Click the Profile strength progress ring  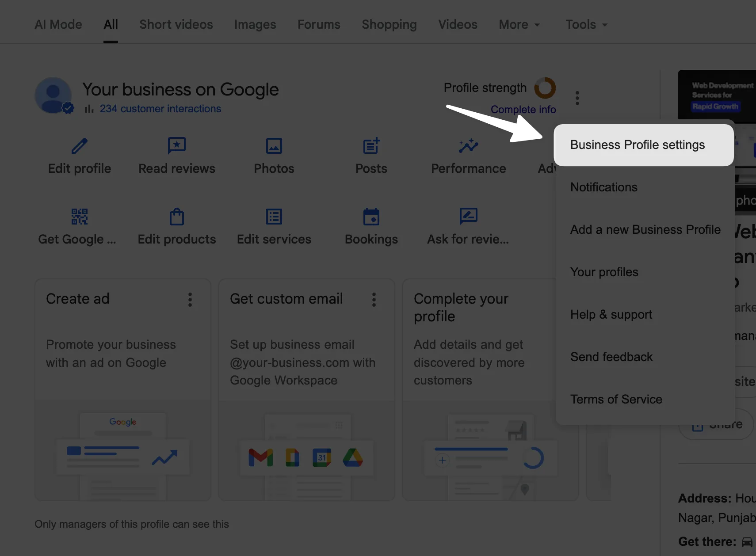click(x=545, y=88)
